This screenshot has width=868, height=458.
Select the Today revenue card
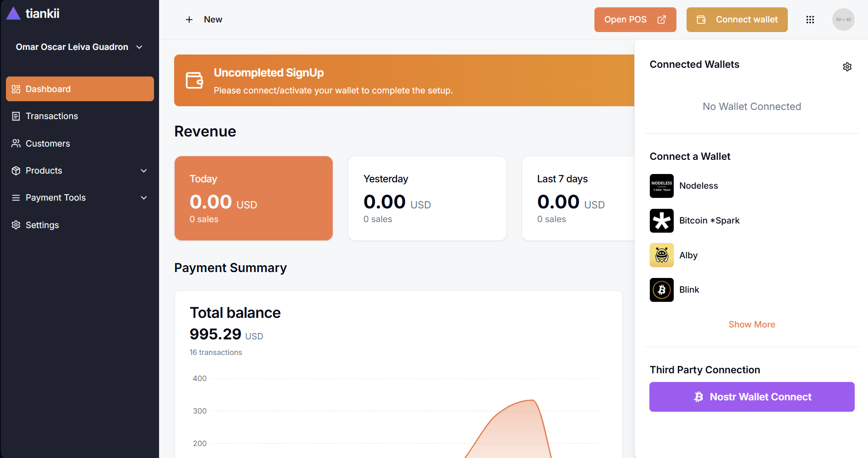coord(253,198)
